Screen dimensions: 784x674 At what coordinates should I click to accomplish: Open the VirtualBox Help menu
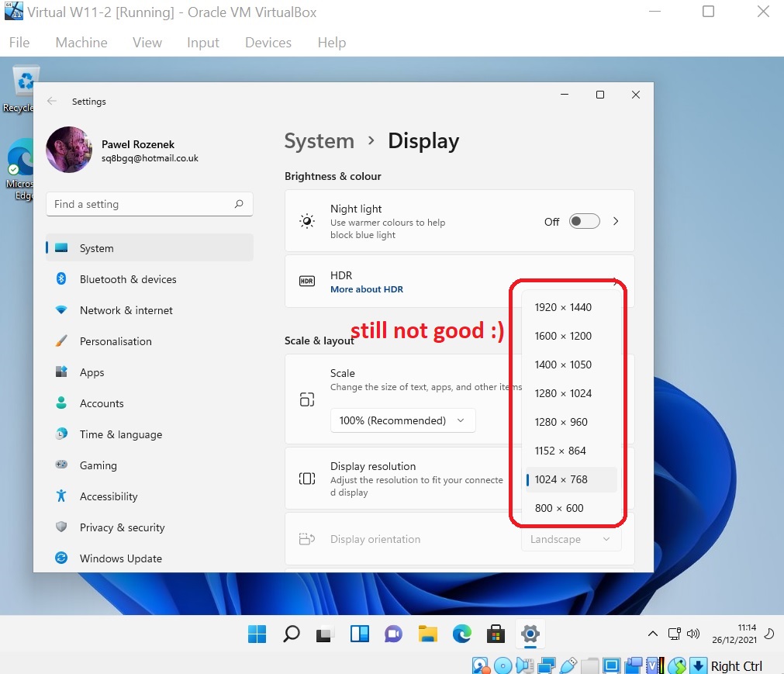(x=331, y=43)
